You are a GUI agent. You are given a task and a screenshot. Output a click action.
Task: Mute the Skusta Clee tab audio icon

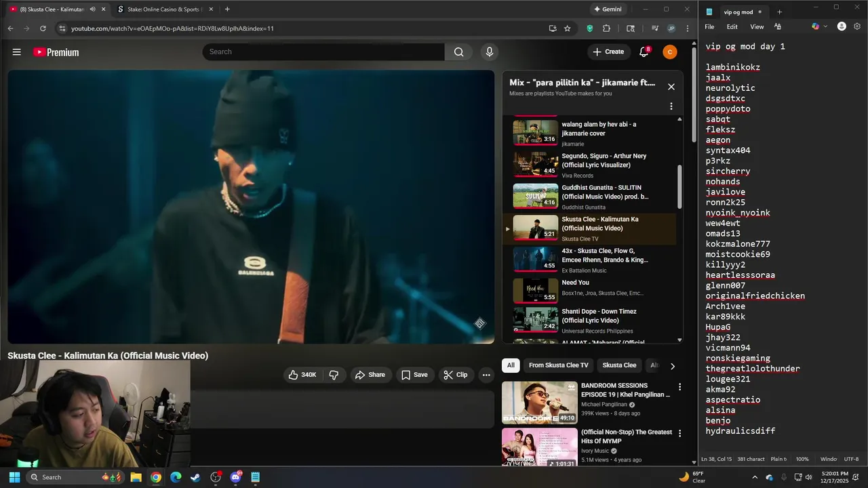[x=92, y=9]
